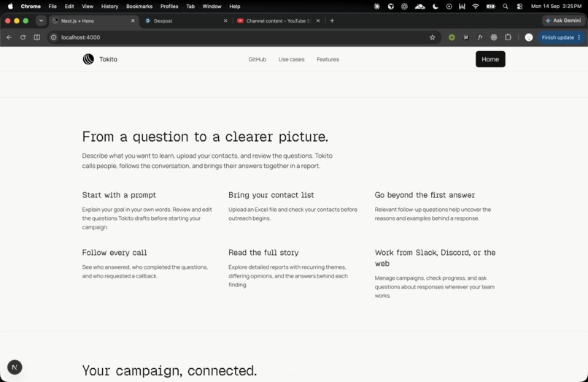
Task: Toggle the browser side panel icon
Action: pos(36,37)
